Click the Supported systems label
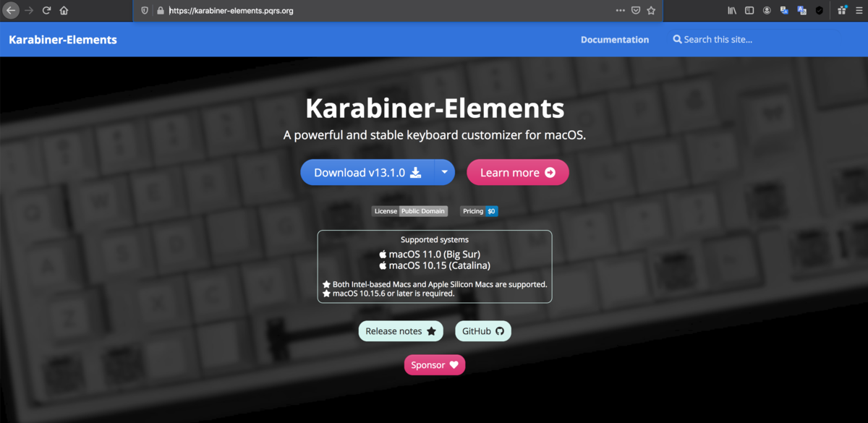This screenshot has height=423, width=868. 435,239
